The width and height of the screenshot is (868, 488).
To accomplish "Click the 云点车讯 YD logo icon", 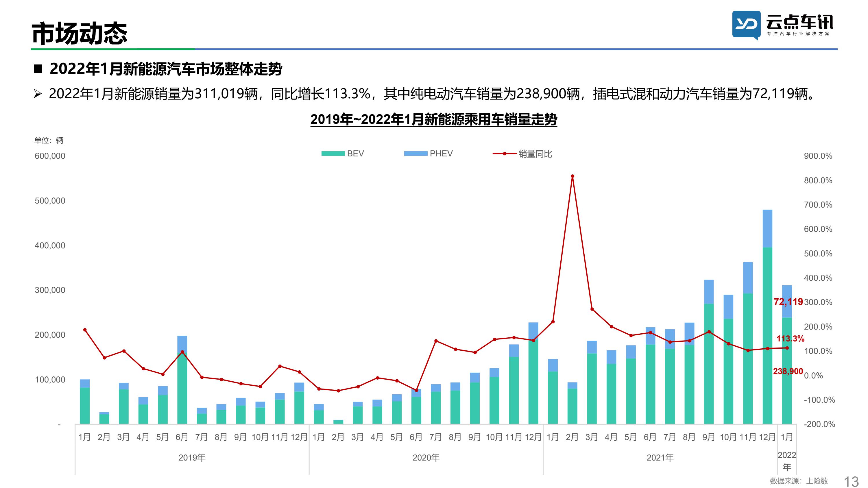I will tap(746, 25).
